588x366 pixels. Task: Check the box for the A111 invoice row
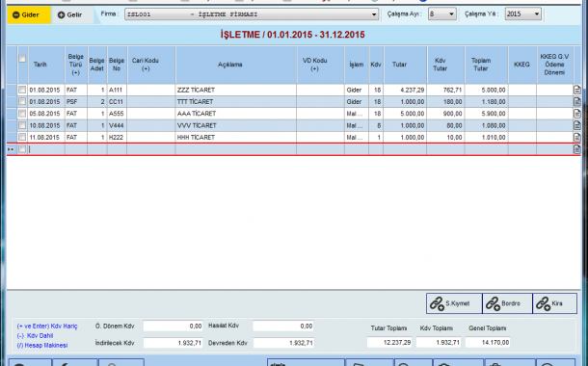22,90
